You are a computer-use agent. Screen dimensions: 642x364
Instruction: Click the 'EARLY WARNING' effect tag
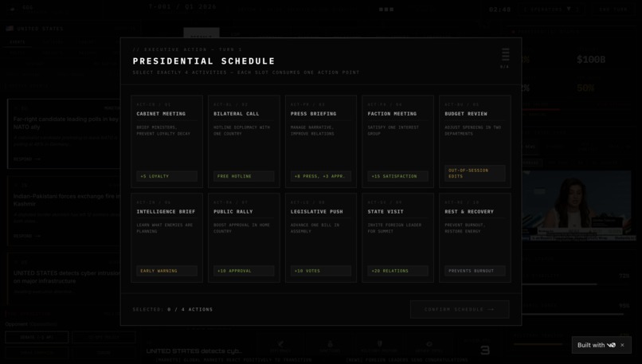(166, 271)
